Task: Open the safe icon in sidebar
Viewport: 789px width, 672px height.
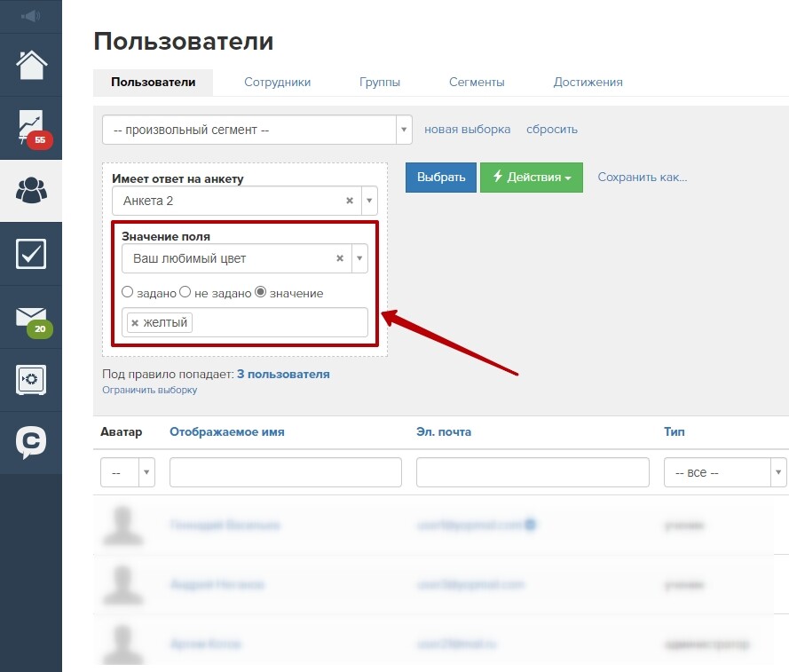Action: (x=31, y=380)
